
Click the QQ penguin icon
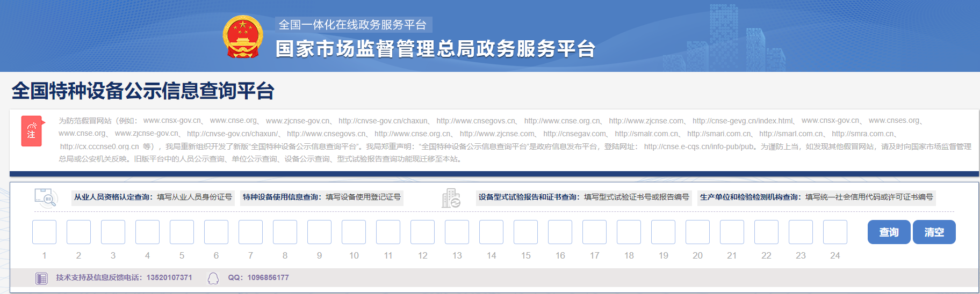pos(213,278)
